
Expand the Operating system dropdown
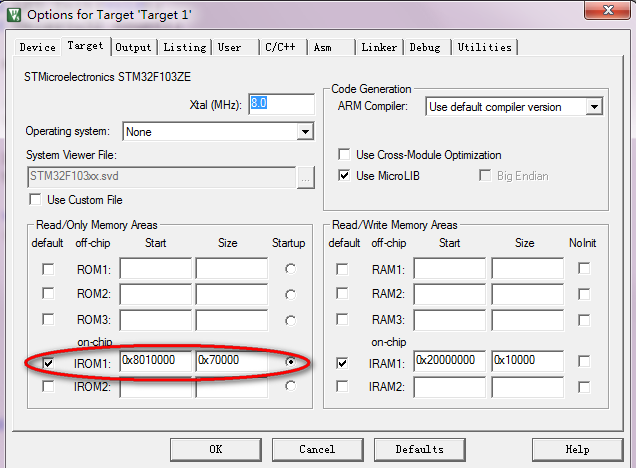tap(305, 131)
